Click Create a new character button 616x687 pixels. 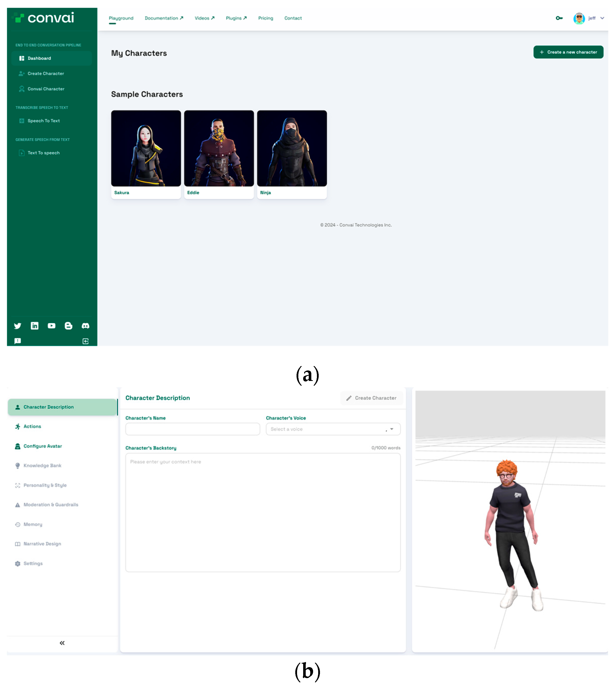[x=568, y=52]
